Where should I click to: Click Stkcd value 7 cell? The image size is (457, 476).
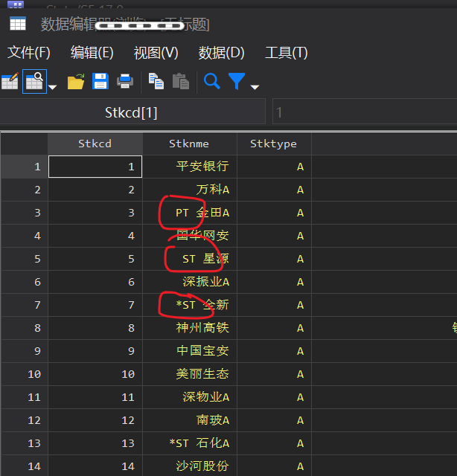click(x=95, y=305)
